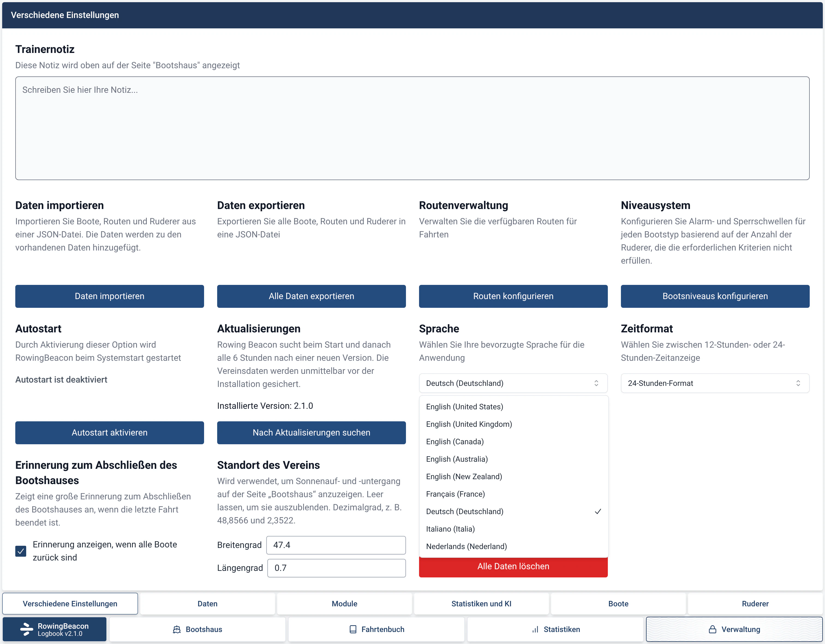Click the RowingBeacon Logbook v2.1.0 badge
825x644 pixels.
pyautogui.click(x=54, y=629)
